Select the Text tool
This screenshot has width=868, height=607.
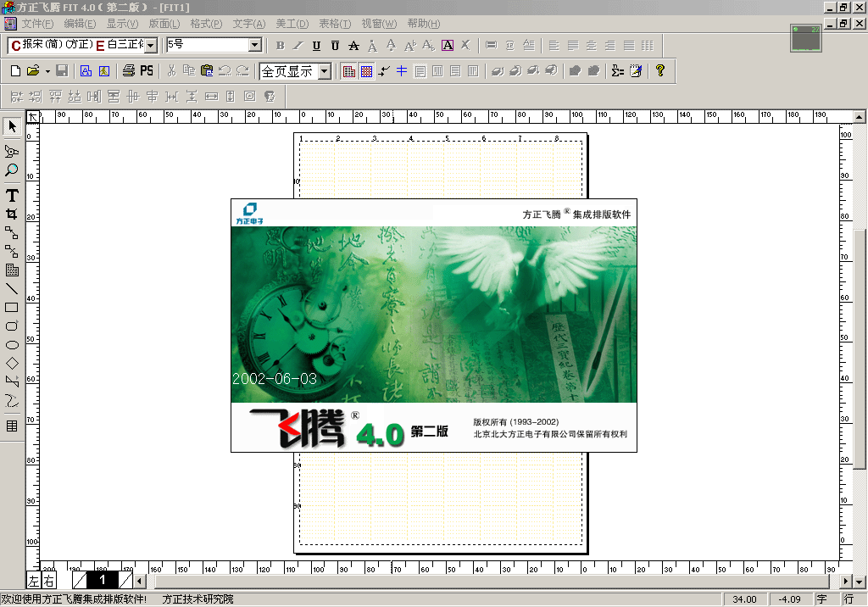click(12, 195)
